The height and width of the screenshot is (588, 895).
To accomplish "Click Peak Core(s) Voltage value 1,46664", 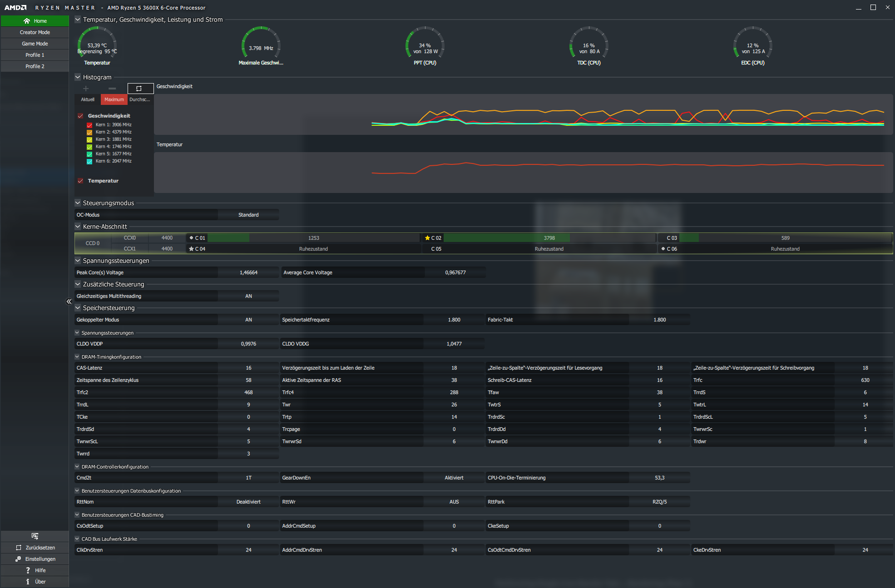I will [x=248, y=272].
